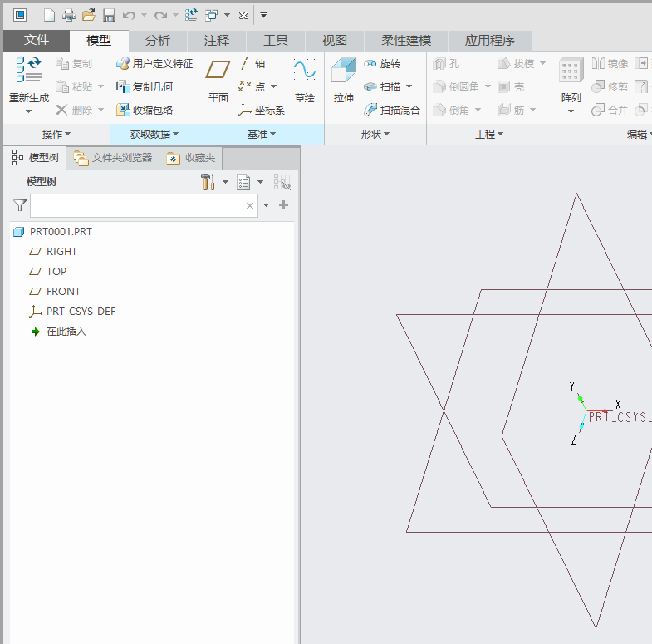Expand the 重新生成 dropdown arrow
652x644 pixels.
tap(28, 111)
